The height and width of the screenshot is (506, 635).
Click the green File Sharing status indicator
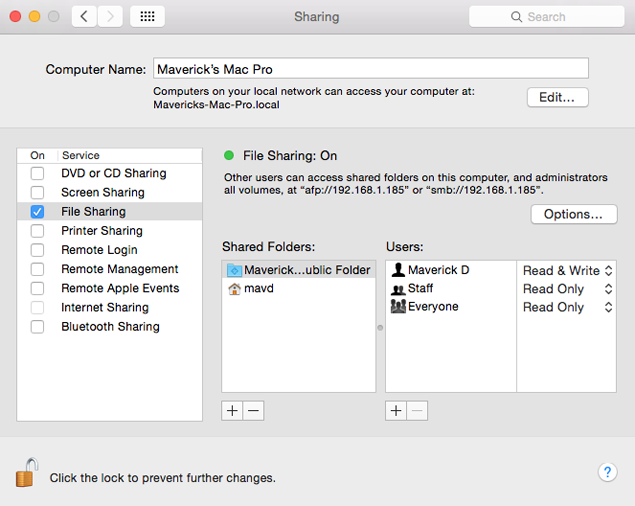pos(229,156)
